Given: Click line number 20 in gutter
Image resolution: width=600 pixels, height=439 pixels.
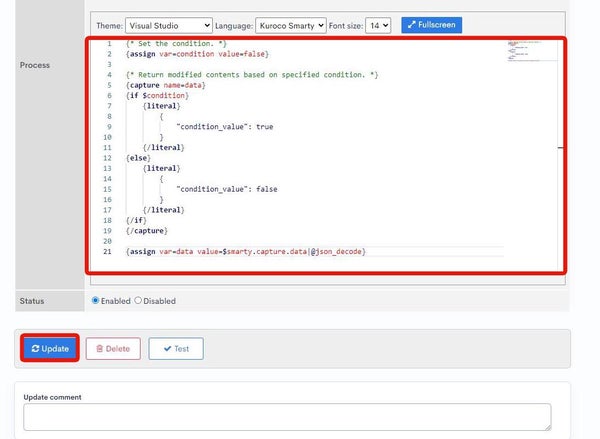Looking at the screenshot, I should 108,241.
